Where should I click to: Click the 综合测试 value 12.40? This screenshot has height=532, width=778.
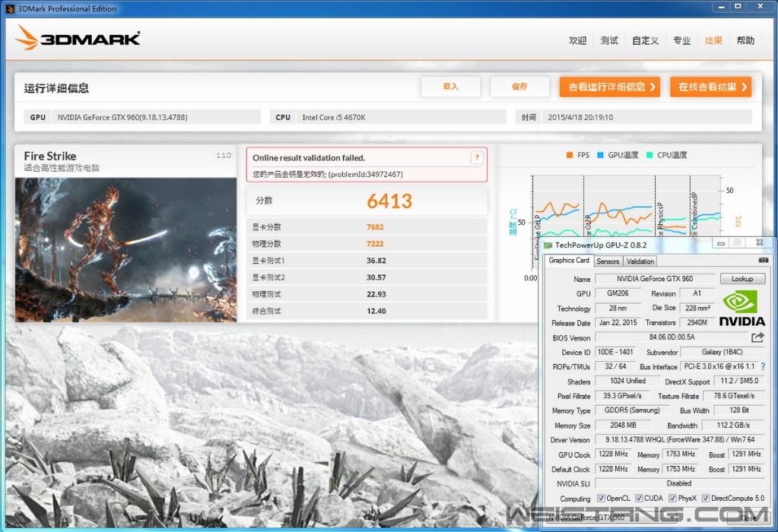click(x=376, y=312)
